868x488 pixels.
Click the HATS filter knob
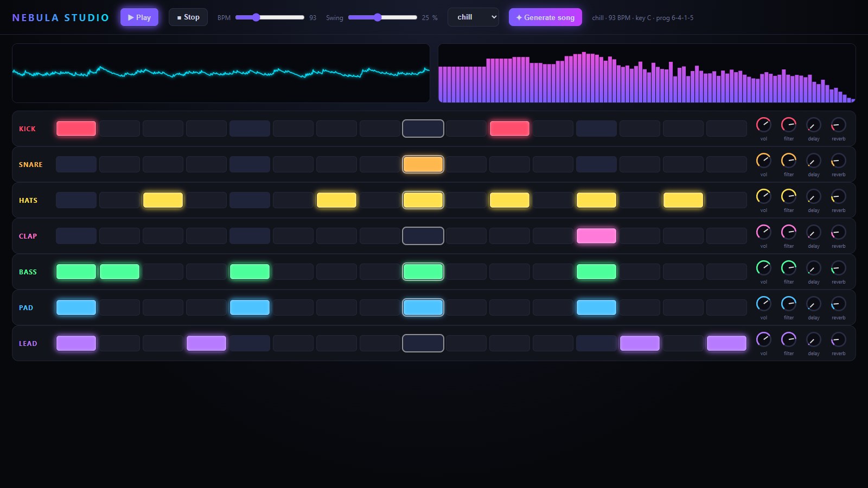coord(789,196)
